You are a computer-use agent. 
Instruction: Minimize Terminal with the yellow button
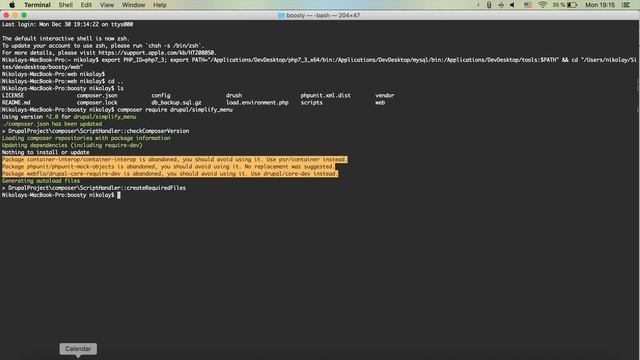pos(15,16)
